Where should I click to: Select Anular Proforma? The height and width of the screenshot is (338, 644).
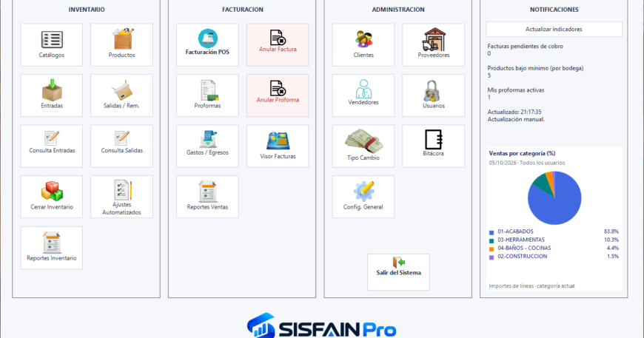[x=278, y=95]
